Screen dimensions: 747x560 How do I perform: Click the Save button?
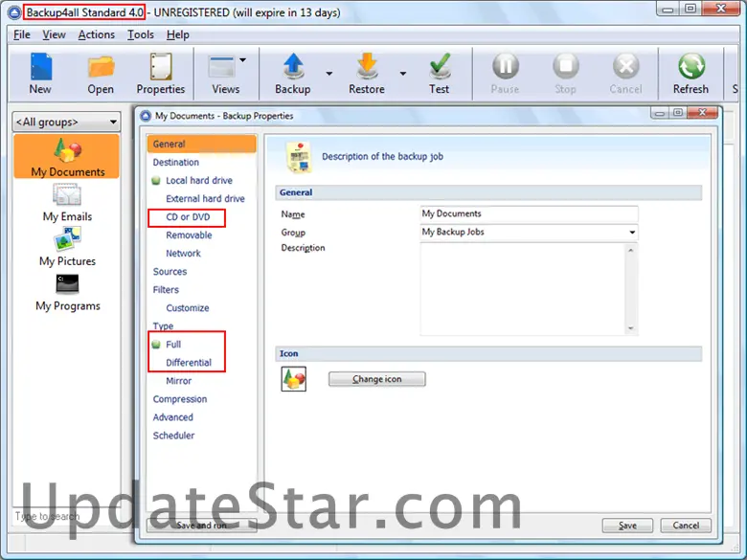pyautogui.click(x=627, y=526)
